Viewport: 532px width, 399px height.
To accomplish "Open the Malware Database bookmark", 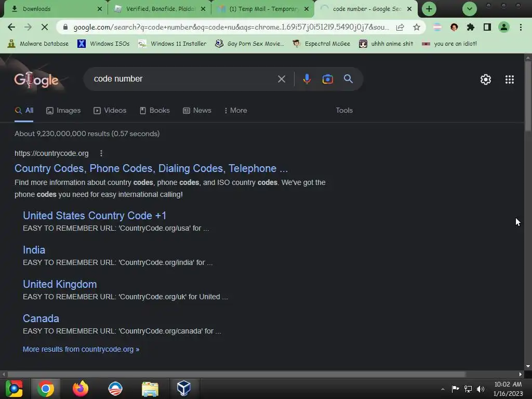I will coord(38,44).
